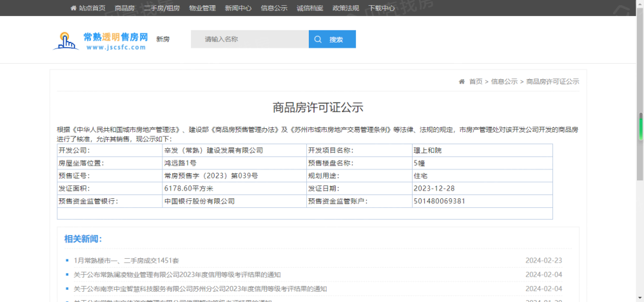Click the 搜索 button
This screenshot has width=644, height=302.
click(x=332, y=39)
